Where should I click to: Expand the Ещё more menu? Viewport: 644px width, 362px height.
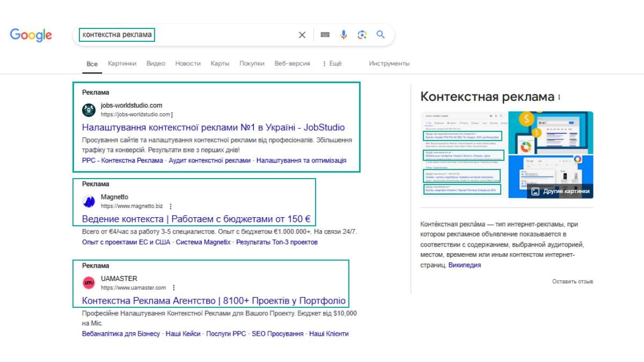click(x=332, y=63)
